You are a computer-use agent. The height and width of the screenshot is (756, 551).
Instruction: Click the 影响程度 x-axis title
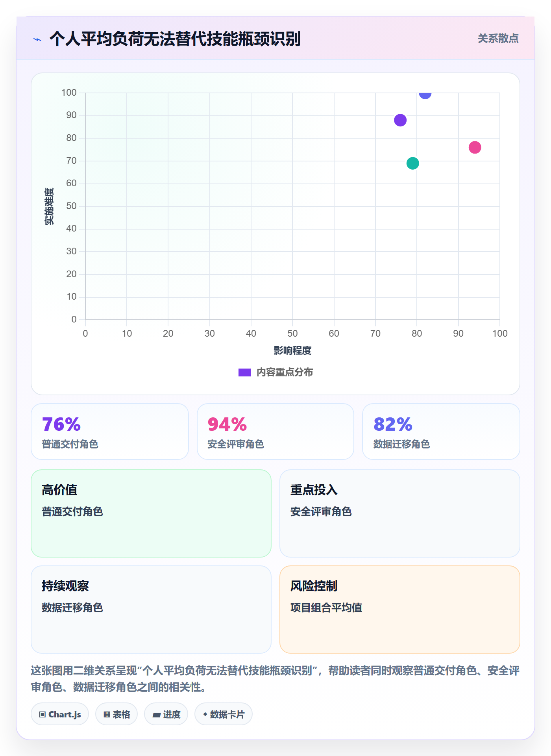click(x=292, y=350)
